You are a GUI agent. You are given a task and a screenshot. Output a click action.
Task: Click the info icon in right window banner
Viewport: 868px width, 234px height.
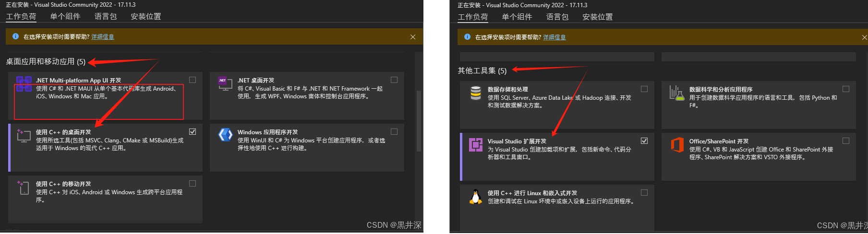pos(467,37)
